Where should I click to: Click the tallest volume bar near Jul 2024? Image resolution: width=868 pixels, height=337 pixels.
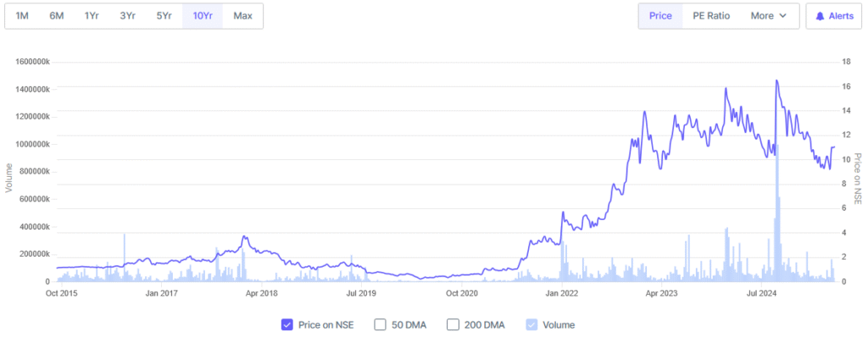[x=777, y=213]
